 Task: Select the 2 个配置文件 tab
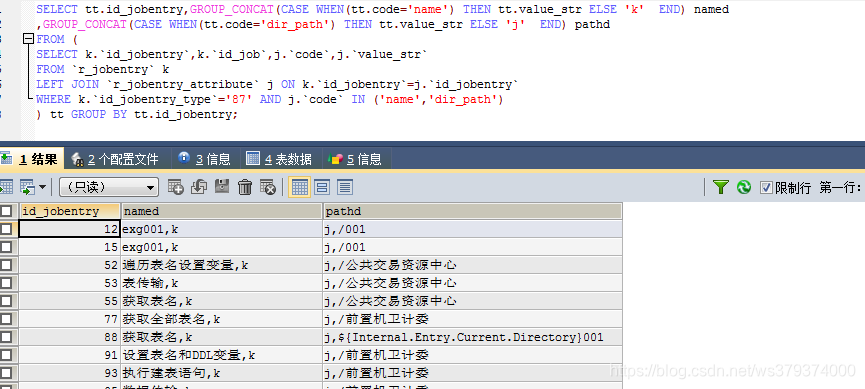[117, 159]
